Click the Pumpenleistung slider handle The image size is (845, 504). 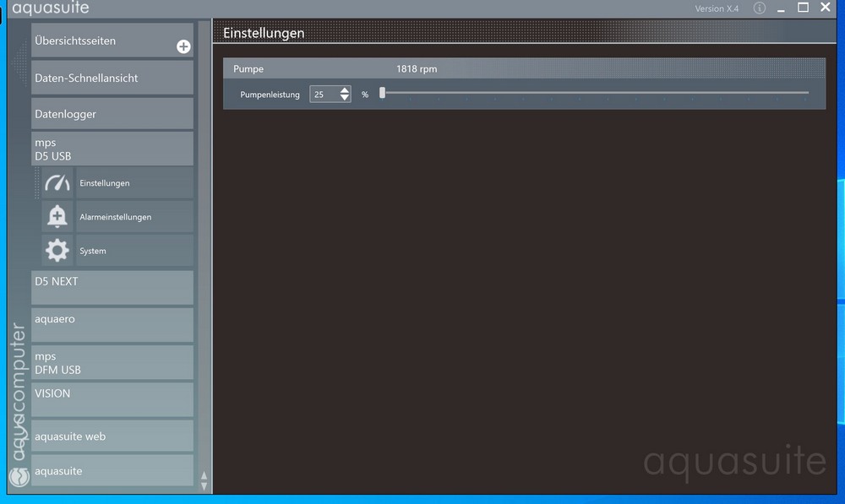click(382, 93)
